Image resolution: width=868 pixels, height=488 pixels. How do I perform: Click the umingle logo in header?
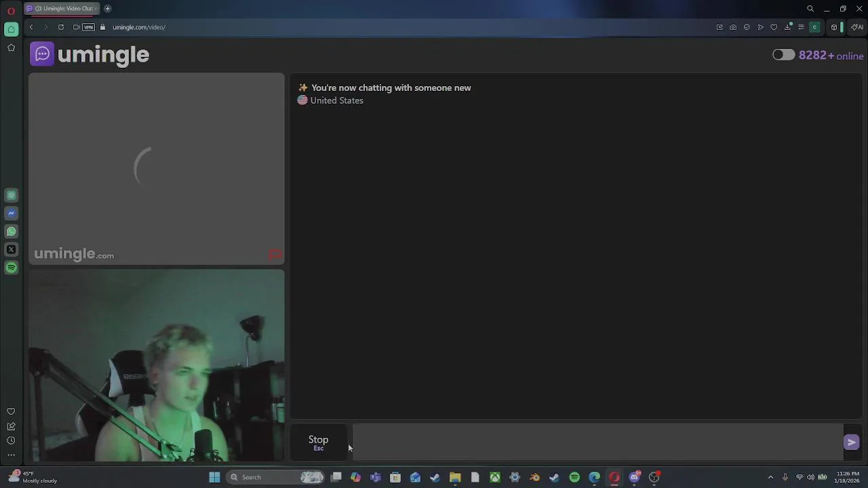[x=90, y=54]
